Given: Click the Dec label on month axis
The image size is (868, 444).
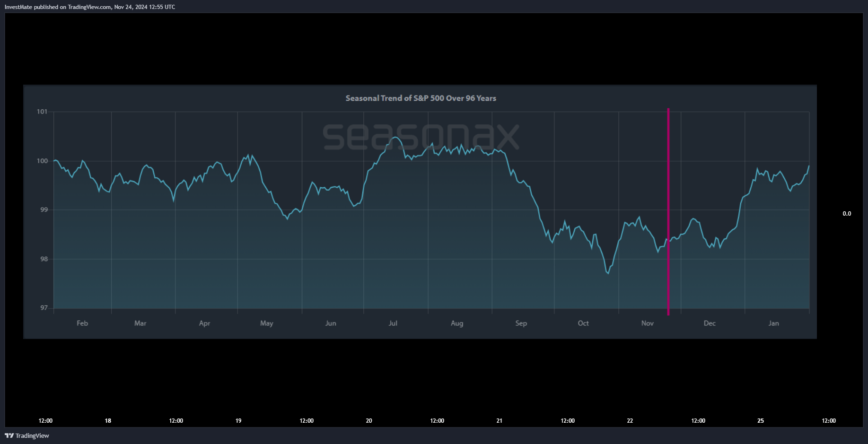Looking at the screenshot, I should tap(710, 323).
